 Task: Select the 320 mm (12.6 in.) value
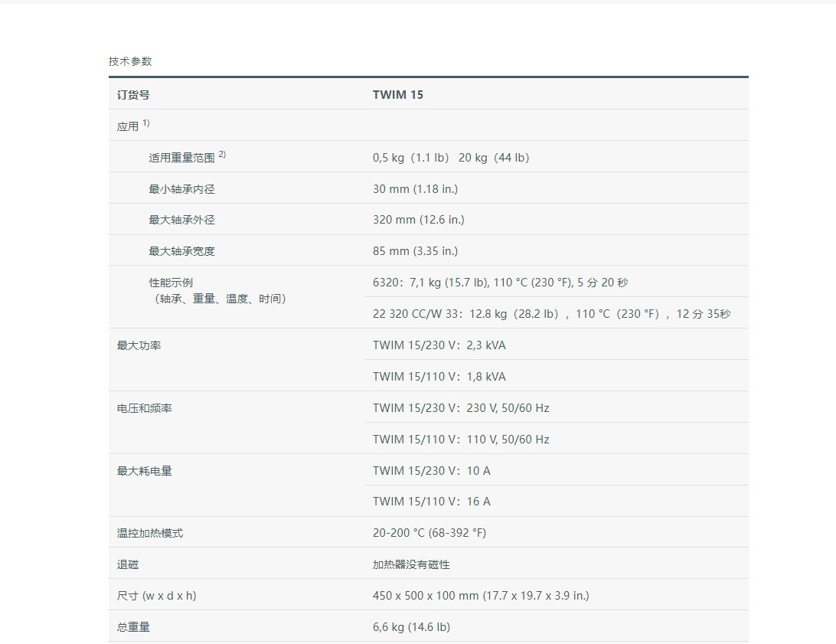point(419,220)
